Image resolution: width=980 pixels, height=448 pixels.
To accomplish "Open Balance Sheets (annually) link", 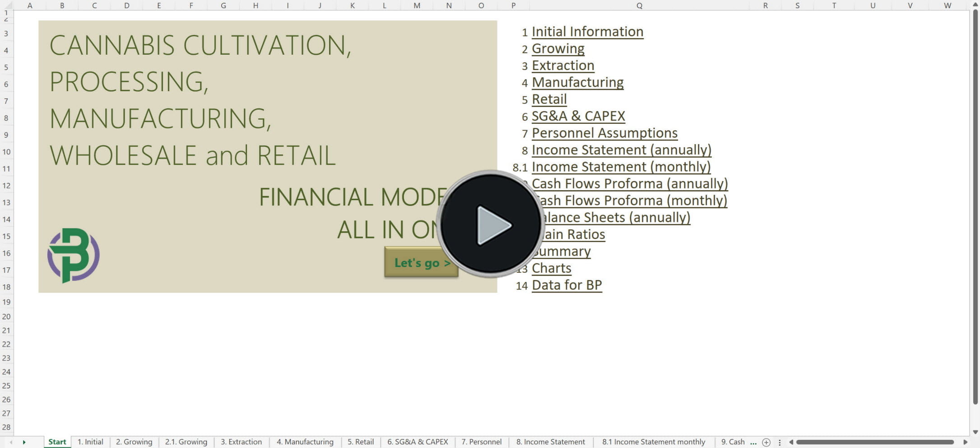I will 617,218.
